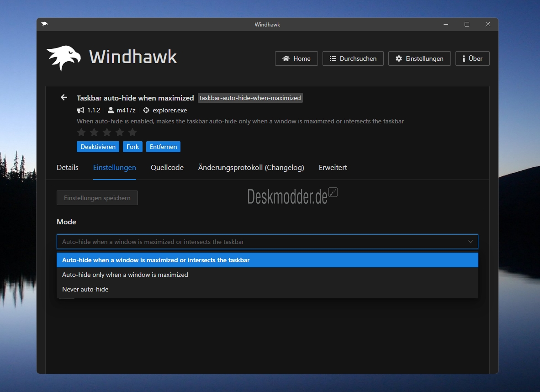This screenshot has height=392, width=540.
Task: Go back using the left arrow icon
Action: click(x=64, y=97)
